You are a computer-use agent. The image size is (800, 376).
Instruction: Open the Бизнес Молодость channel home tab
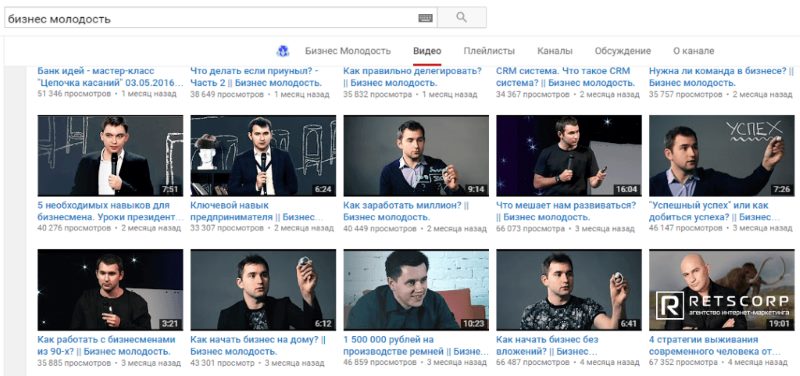(348, 51)
